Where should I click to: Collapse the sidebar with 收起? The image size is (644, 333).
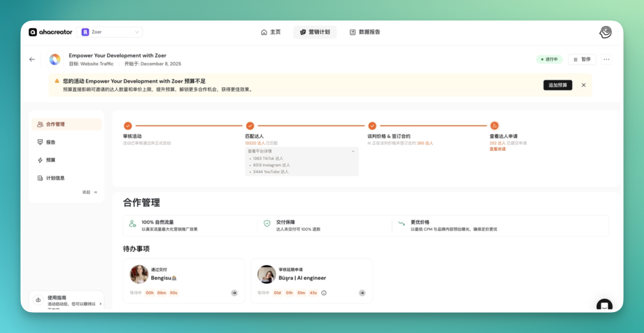pos(90,192)
